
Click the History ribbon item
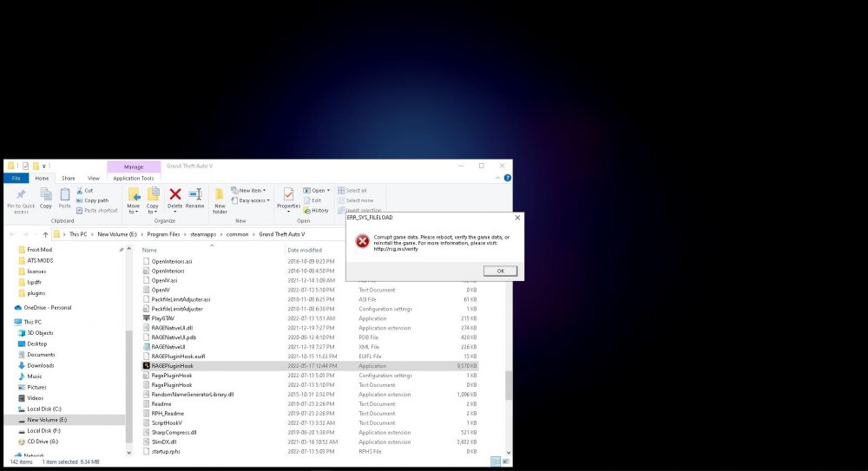click(x=316, y=210)
